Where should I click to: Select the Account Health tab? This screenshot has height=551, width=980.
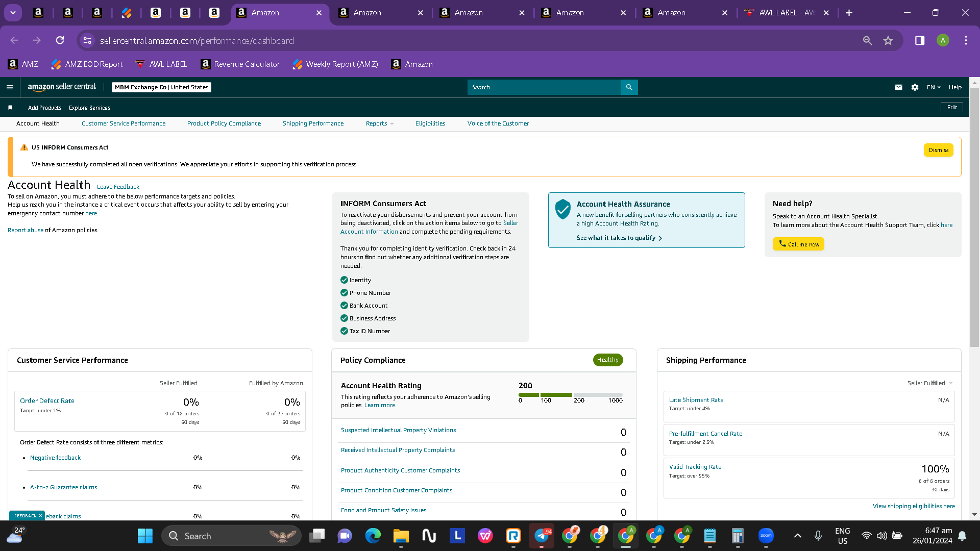(38, 123)
